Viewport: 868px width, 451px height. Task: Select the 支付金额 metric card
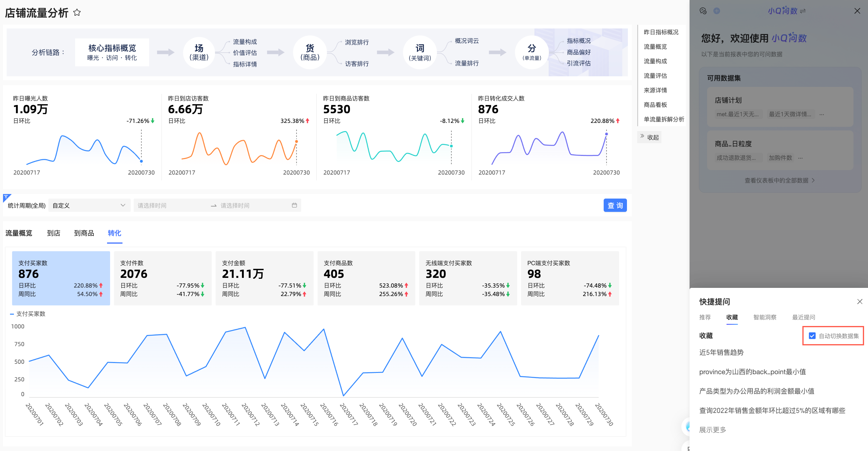(264, 278)
